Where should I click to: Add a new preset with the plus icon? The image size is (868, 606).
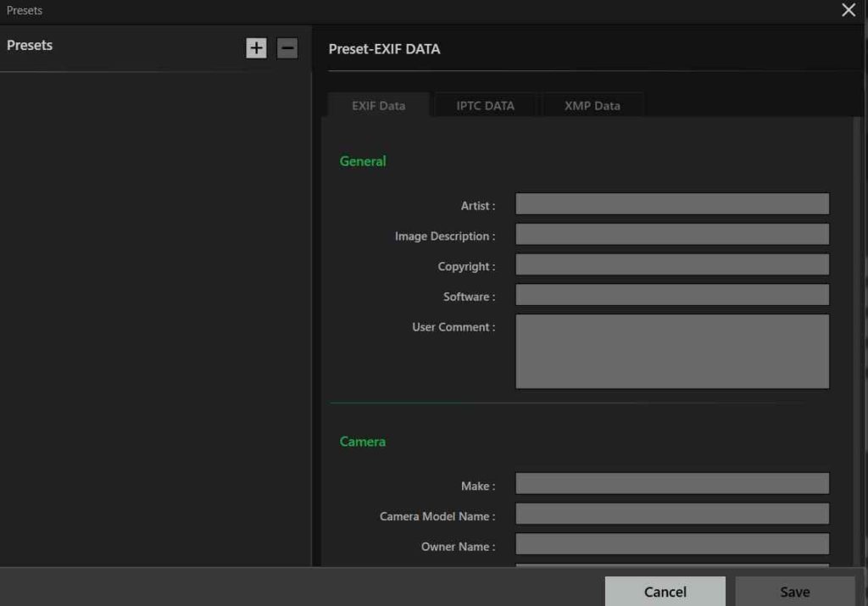[256, 48]
